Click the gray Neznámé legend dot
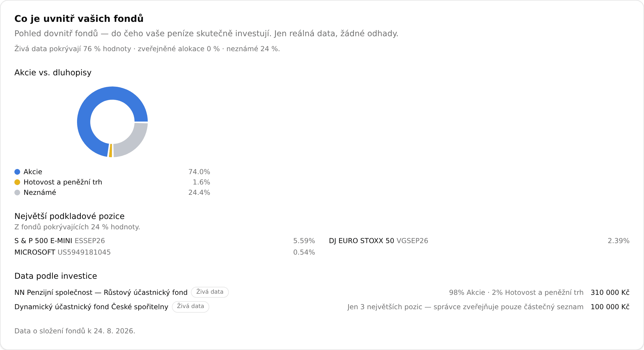This screenshot has width=644, height=350. (17, 193)
